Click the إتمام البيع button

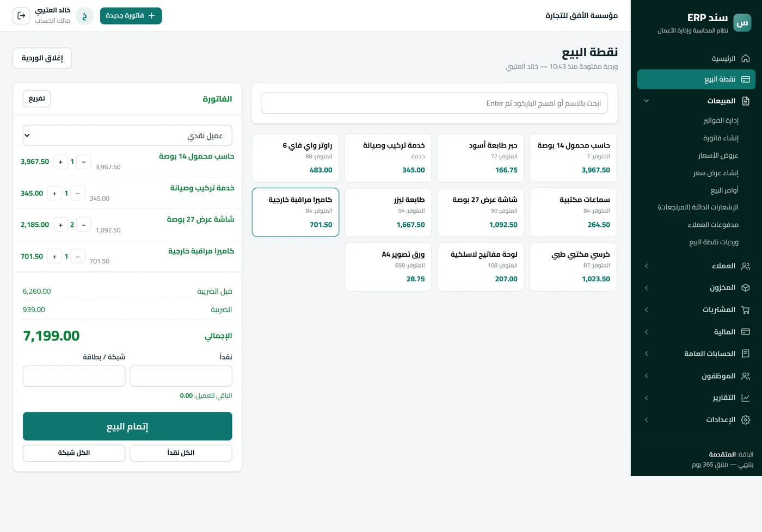pyautogui.click(x=127, y=426)
